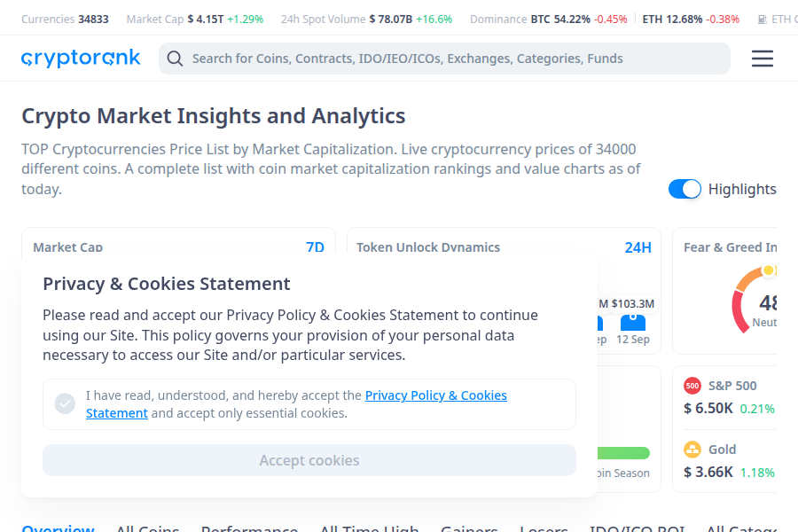The width and height of the screenshot is (798, 532).
Task: Click the Gold asset icon
Action: [691, 450]
